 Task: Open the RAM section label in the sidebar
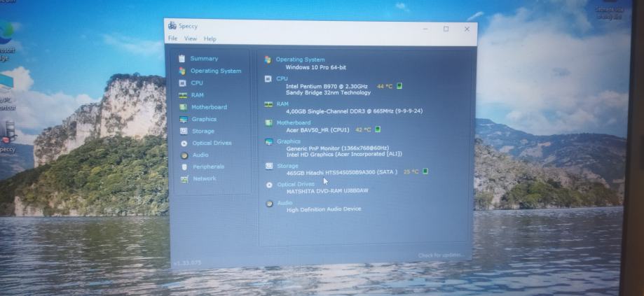pos(197,95)
